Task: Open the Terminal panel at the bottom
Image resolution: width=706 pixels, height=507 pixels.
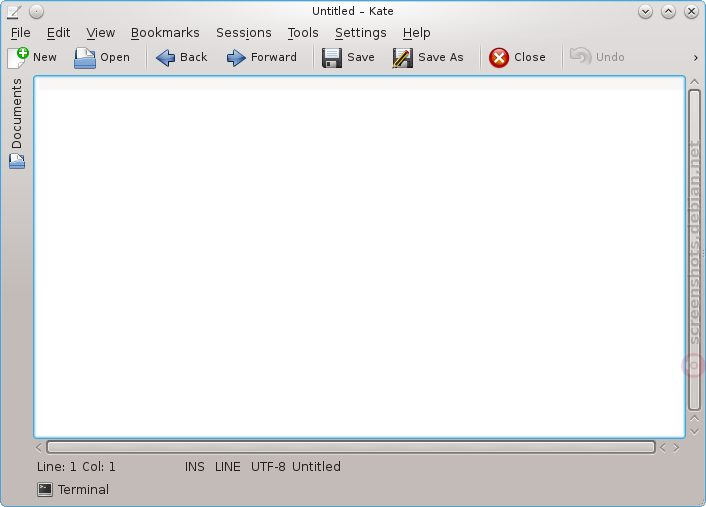Action: [73, 489]
